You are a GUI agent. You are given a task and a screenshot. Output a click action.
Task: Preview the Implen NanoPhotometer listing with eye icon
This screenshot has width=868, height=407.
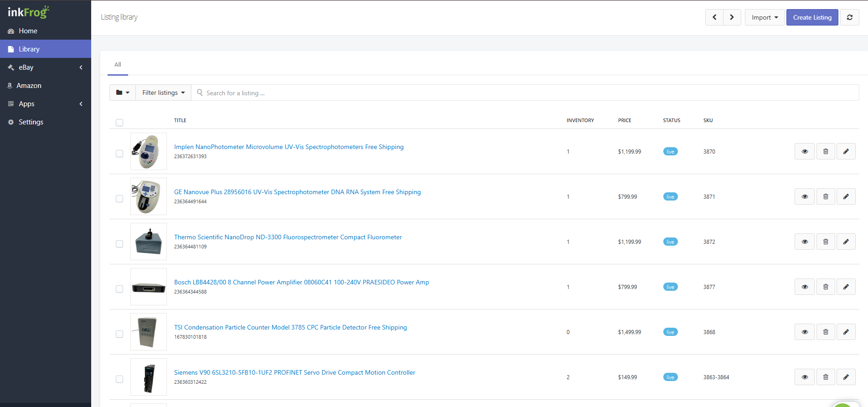pyautogui.click(x=805, y=151)
